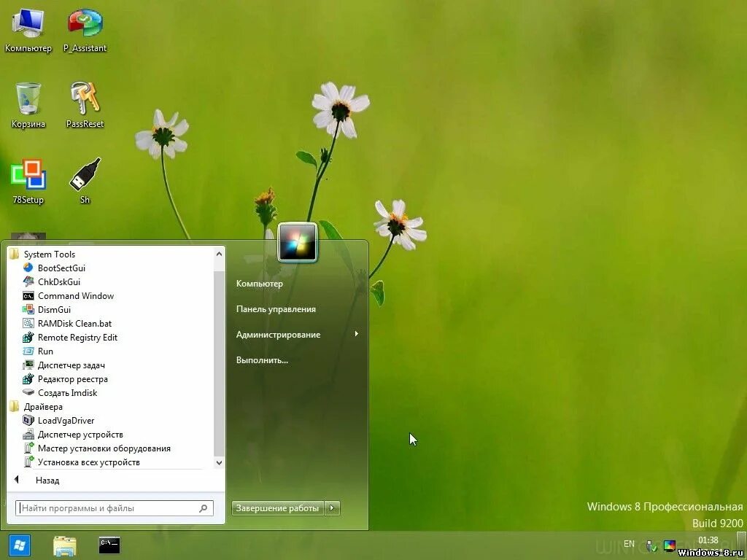Select Создать Imdisk in System Tools

pos(67,392)
